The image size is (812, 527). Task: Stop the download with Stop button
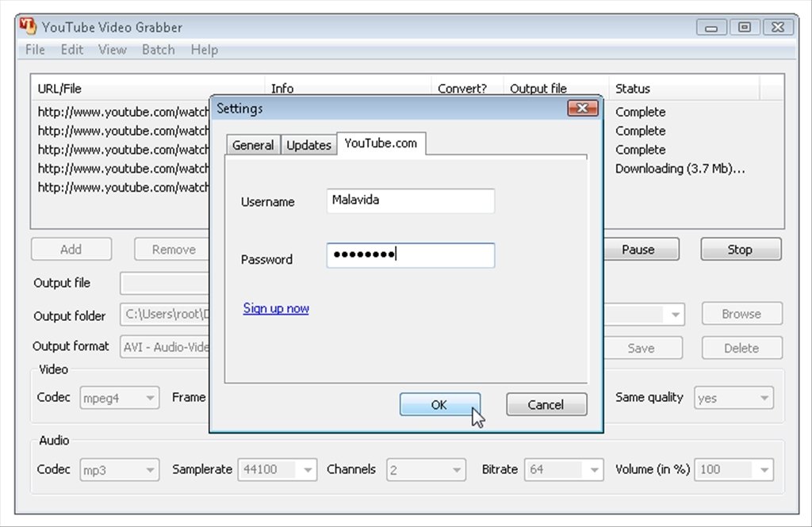[x=741, y=250]
